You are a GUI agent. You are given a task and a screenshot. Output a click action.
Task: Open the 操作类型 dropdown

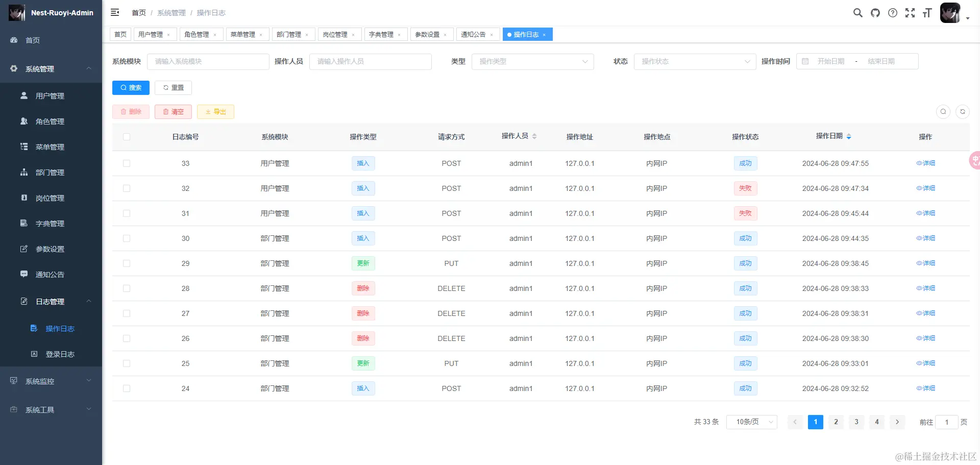[x=533, y=61]
